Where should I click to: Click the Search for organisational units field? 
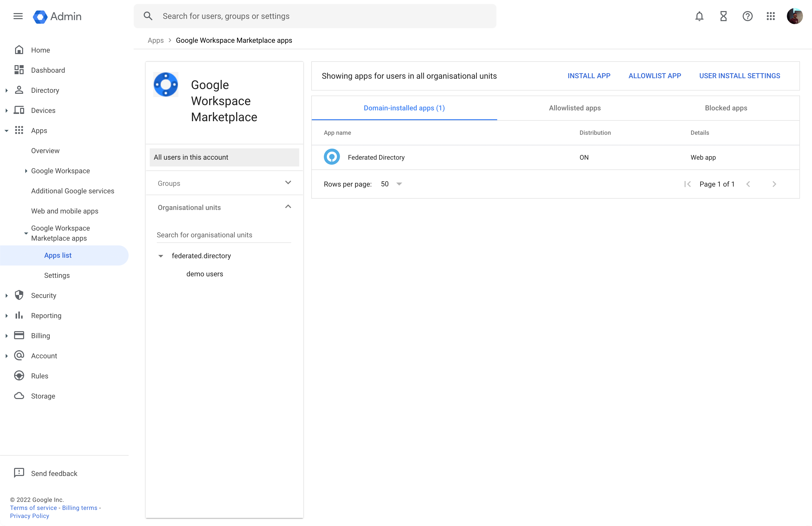click(223, 235)
